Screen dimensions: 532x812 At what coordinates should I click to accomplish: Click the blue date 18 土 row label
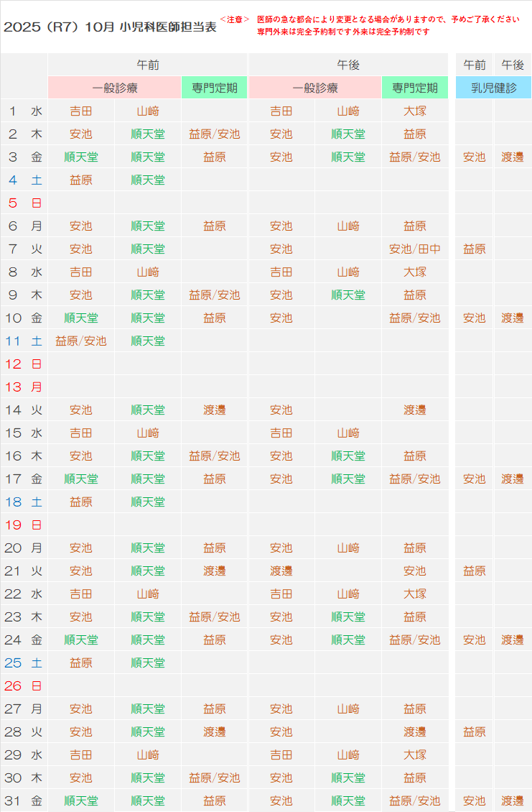click(x=24, y=502)
